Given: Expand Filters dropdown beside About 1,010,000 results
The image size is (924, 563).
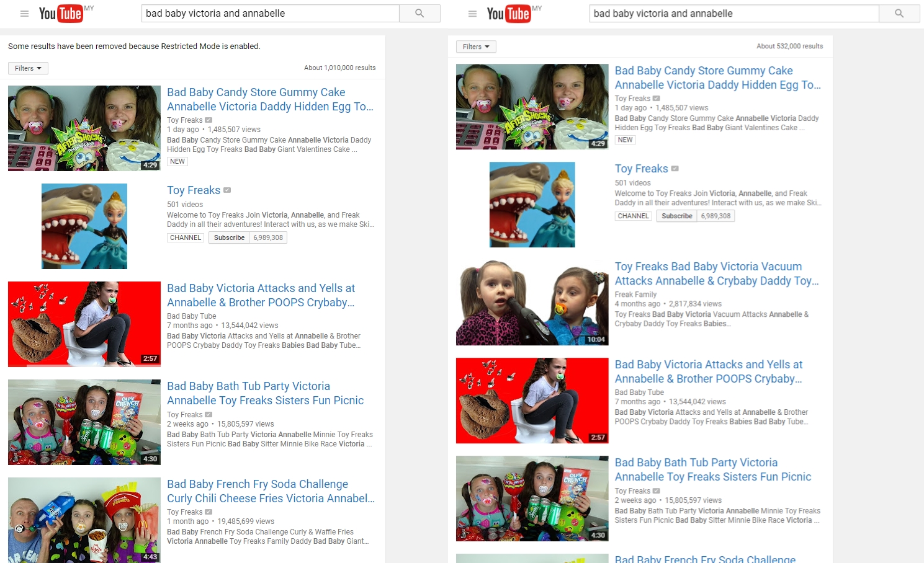Looking at the screenshot, I should point(28,68).
